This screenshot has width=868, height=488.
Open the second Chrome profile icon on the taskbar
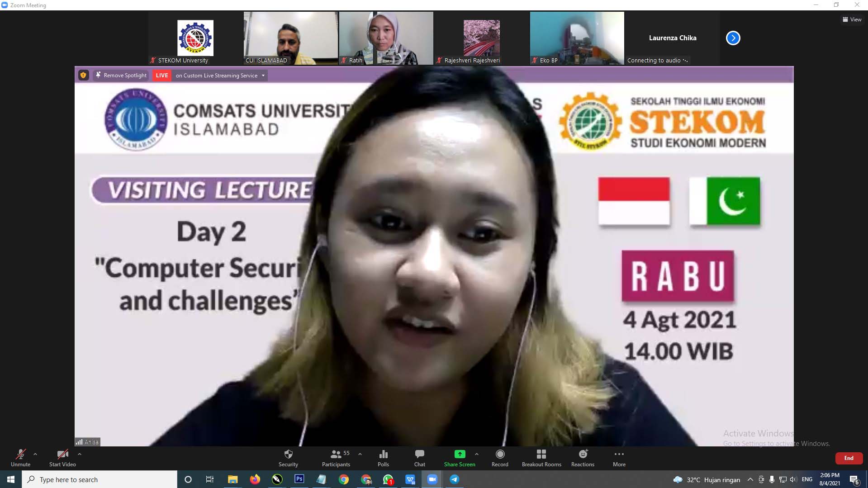[x=366, y=479]
